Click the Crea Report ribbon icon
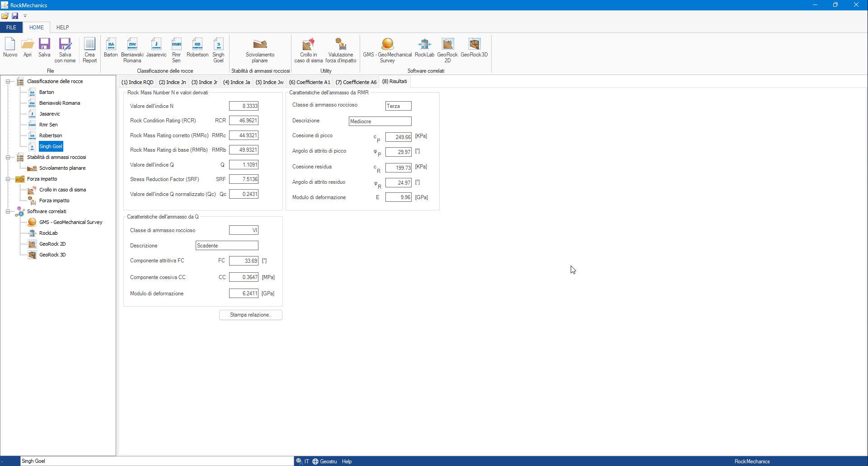 (89, 50)
